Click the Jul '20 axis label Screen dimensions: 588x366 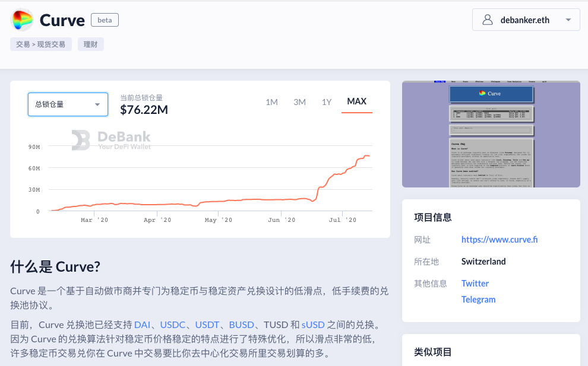tap(342, 220)
